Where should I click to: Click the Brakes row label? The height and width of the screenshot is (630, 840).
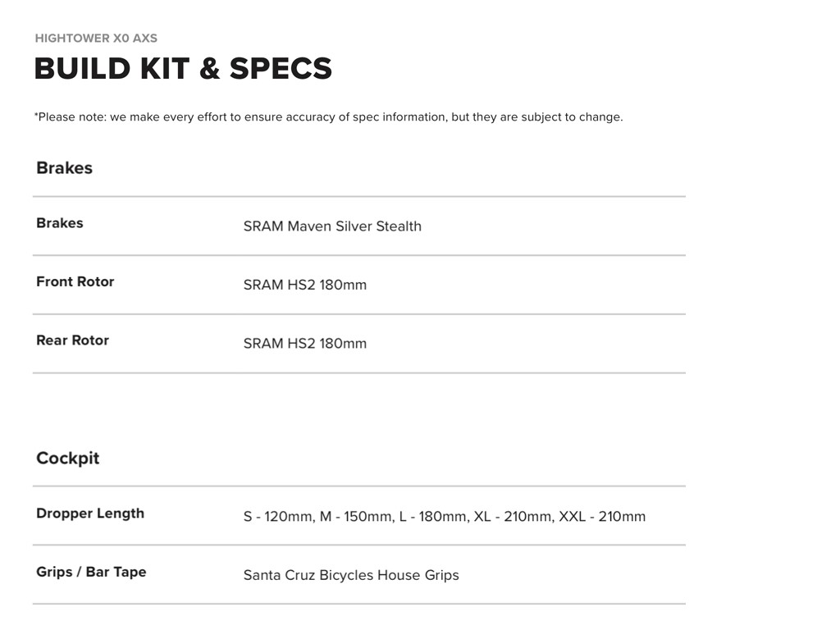tap(60, 223)
